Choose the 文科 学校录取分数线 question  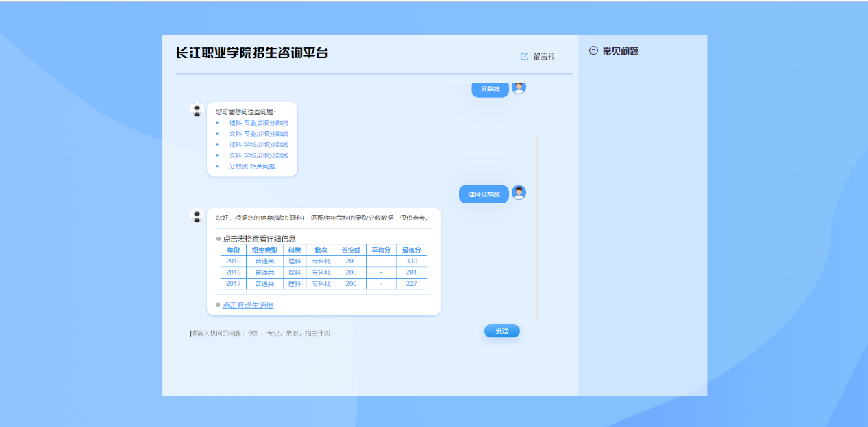[x=258, y=155]
